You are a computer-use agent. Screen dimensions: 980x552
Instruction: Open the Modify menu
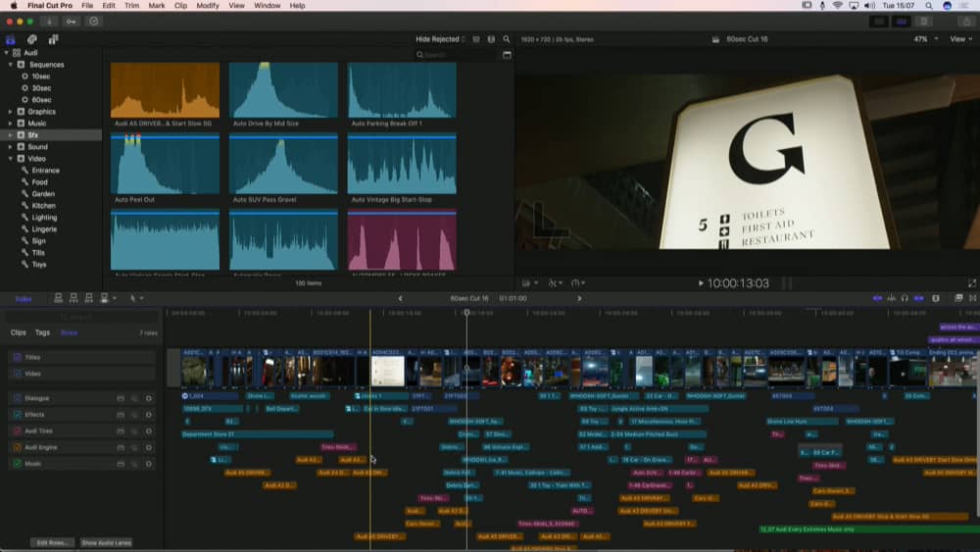click(x=208, y=6)
